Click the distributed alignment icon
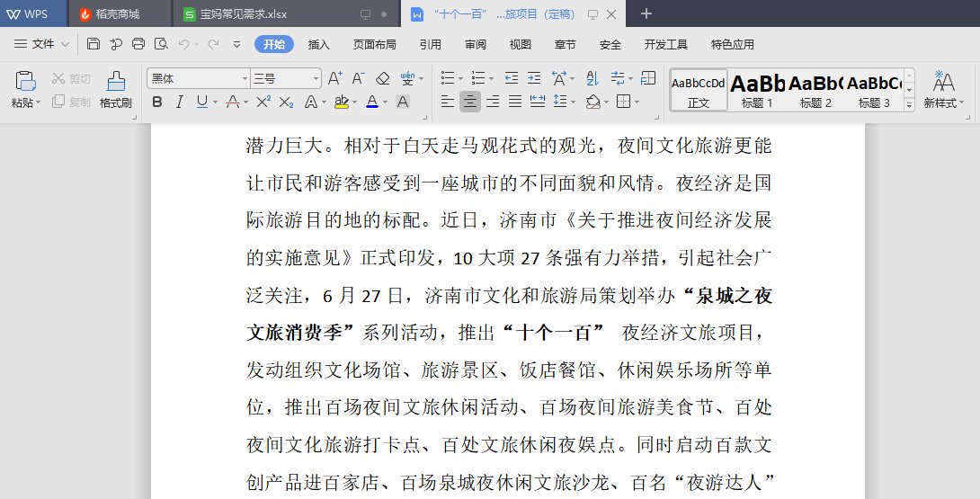The image size is (980, 499). click(x=538, y=102)
